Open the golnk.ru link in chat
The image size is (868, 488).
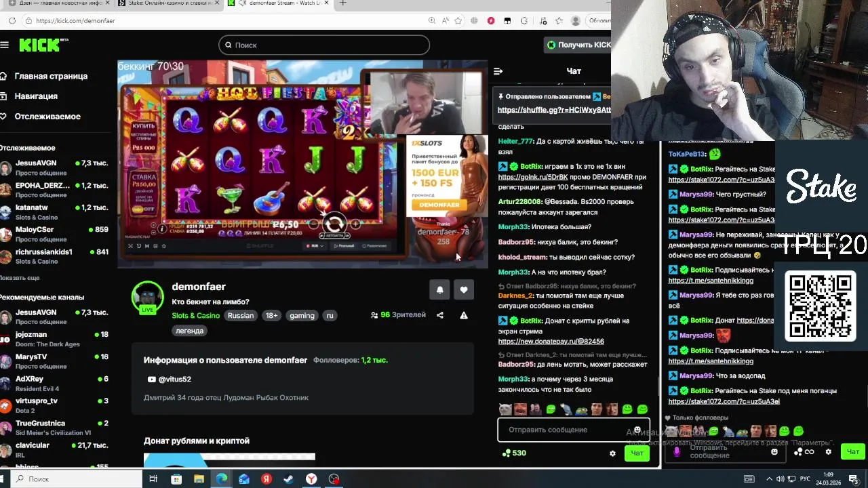[x=532, y=177]
